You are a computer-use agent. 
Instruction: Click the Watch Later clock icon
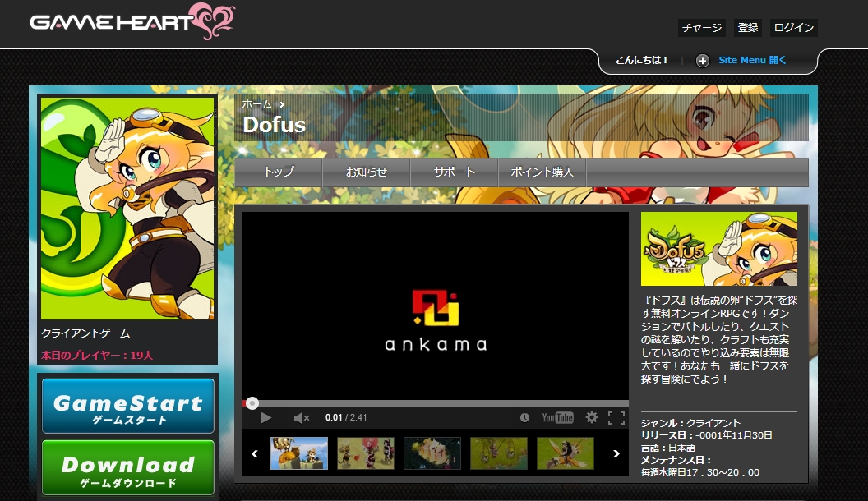[524, 418]
